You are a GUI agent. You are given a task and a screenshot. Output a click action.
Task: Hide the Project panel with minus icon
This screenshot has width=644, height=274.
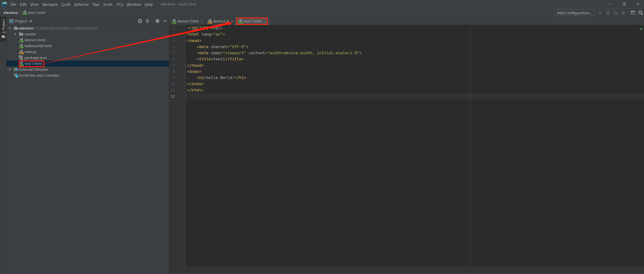[x=165, y=21]
